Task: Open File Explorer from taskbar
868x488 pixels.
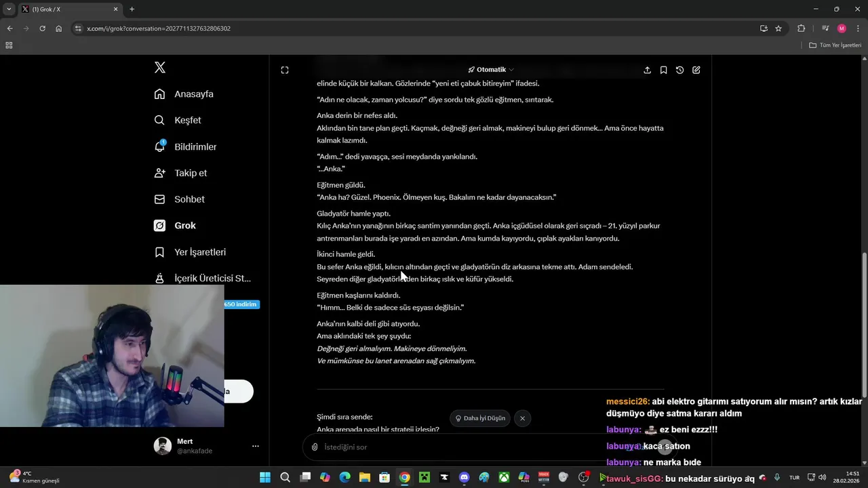Action: [x=365, y=478]
